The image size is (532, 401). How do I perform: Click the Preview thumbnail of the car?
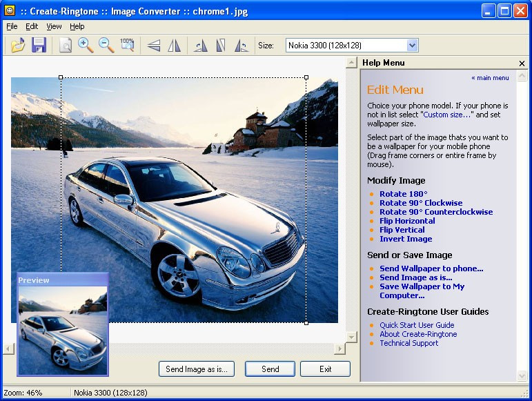[x=63, y=329]
